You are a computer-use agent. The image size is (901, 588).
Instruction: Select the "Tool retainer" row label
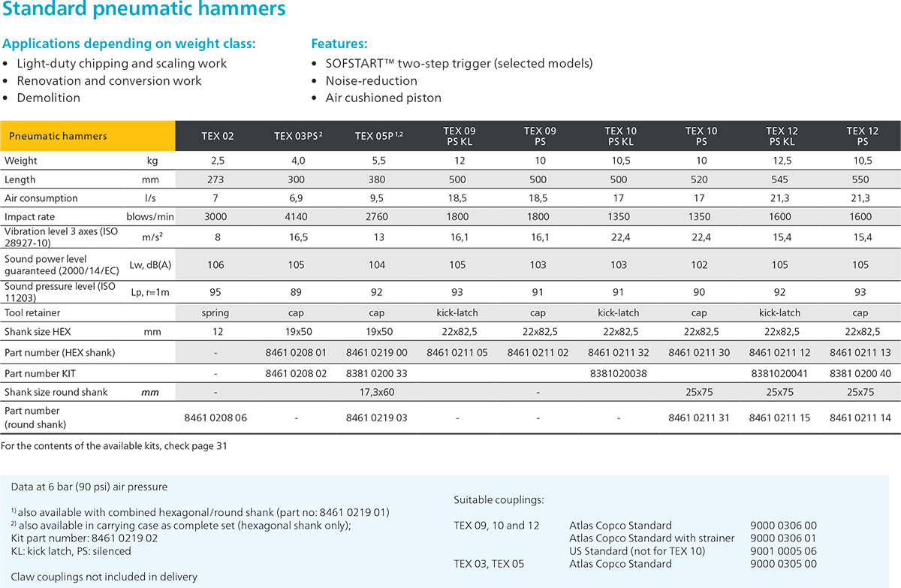pyautogui.click(x=32, y=312)
